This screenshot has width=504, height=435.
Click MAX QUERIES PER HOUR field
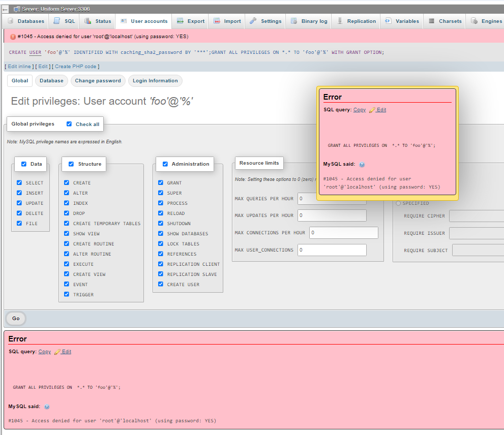click(332, 199)
